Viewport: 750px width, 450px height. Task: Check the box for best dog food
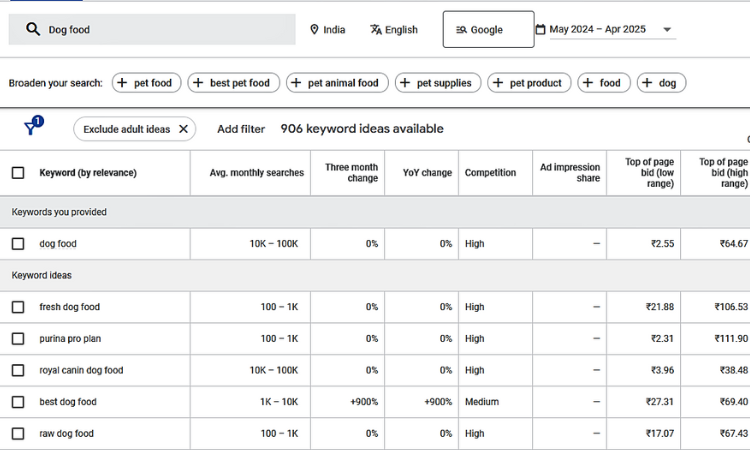pos(18,402)
